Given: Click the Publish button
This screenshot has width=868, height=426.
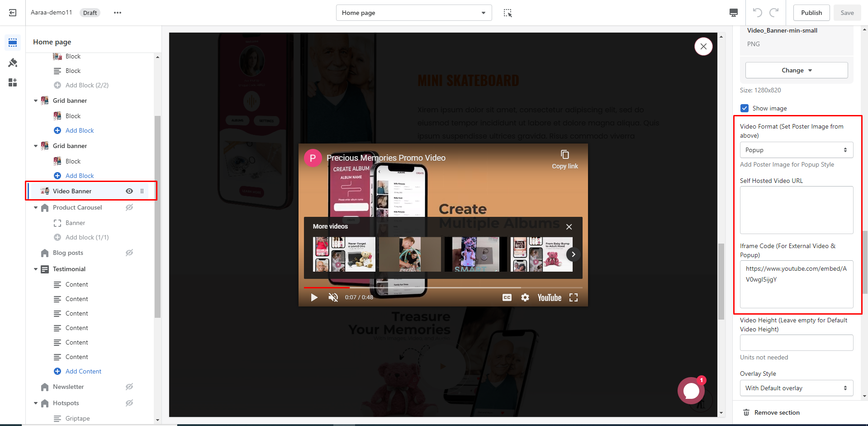Looking at the screenshot, I should (x=811, y=13).
